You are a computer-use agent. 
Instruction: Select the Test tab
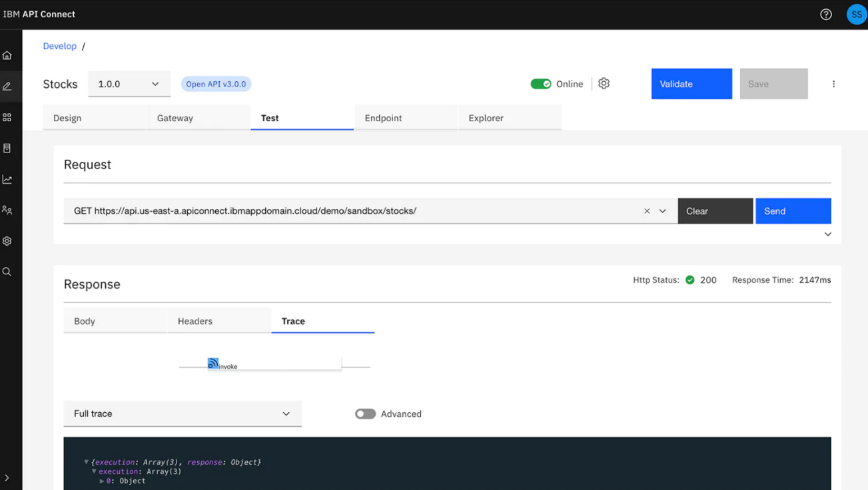click(302, 118)
